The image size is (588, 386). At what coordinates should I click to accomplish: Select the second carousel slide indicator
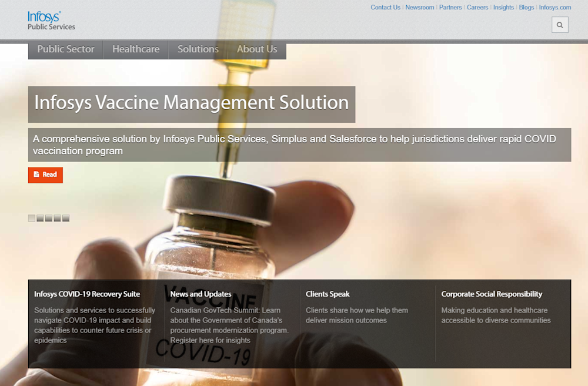coord(40,218)
